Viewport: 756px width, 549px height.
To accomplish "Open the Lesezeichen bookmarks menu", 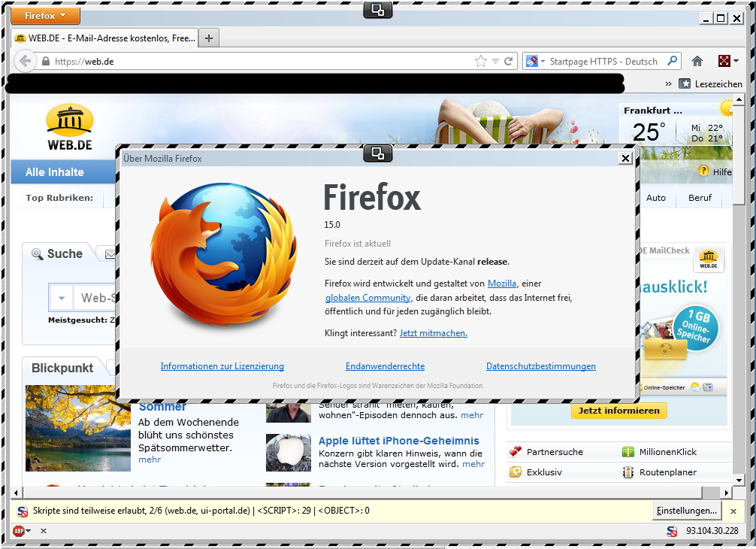I will (x=711, y=84).
